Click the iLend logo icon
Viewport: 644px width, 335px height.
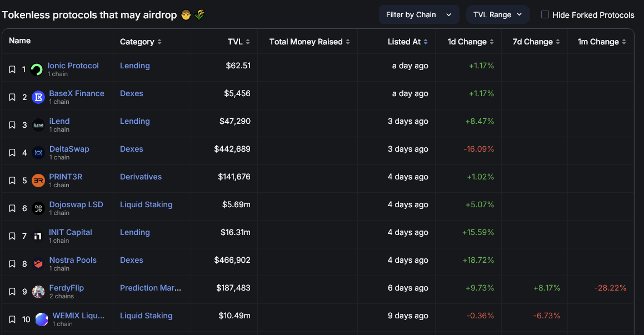38,125
